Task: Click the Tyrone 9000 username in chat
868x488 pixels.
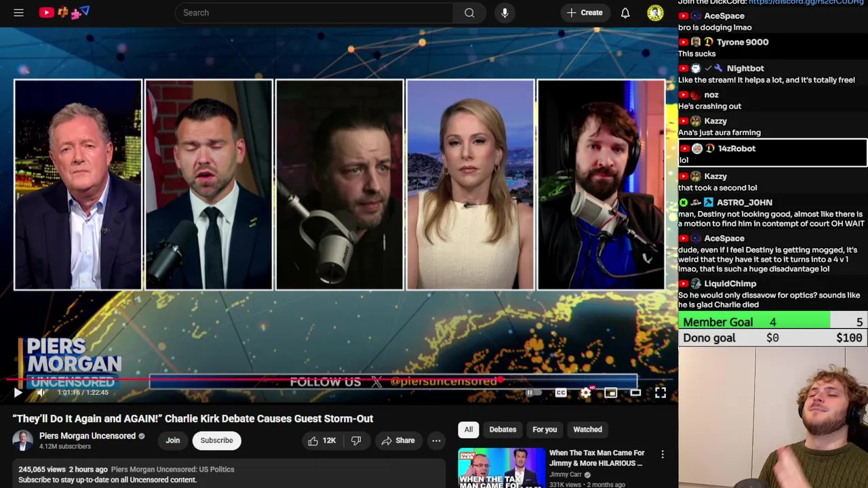Action: (x=743, y=42)
